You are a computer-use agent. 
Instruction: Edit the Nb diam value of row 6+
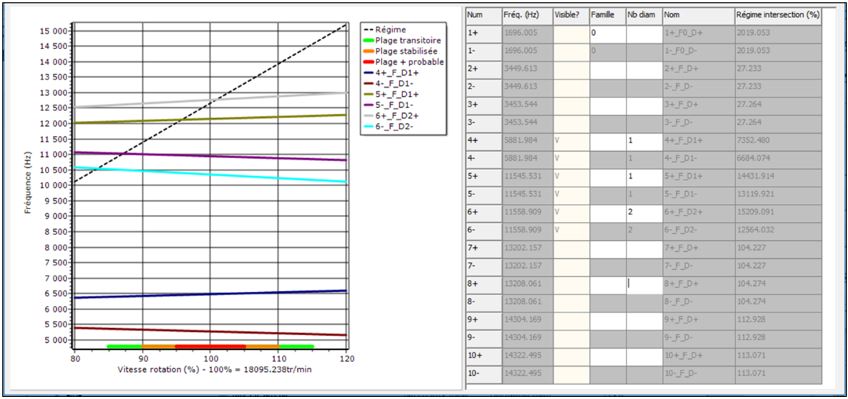644,212
